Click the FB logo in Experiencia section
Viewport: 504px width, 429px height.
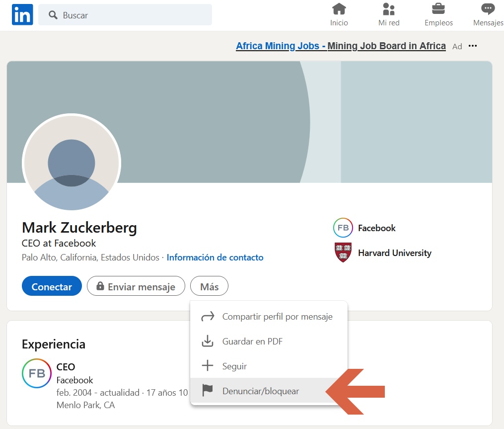pos(37,373)
